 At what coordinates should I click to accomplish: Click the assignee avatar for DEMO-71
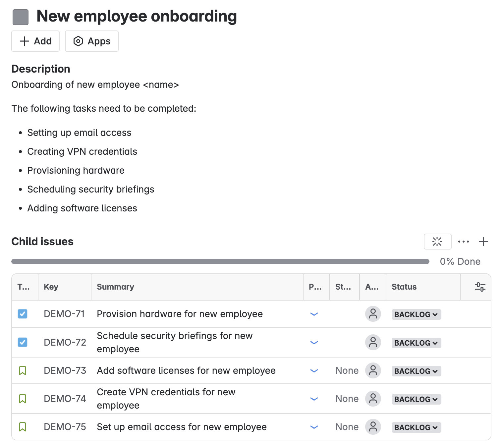(373, 314)
